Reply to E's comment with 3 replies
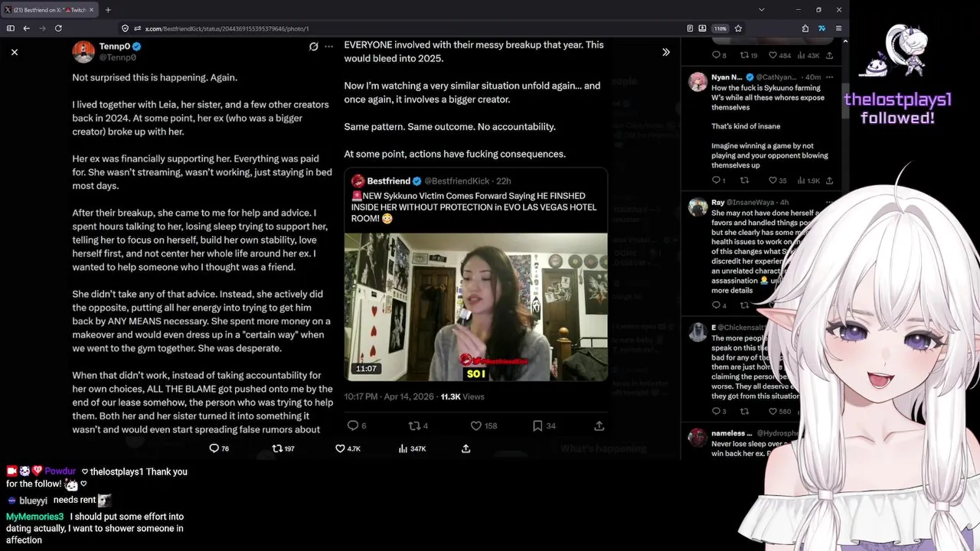This screenshot has width=980, height=551. 718,411
